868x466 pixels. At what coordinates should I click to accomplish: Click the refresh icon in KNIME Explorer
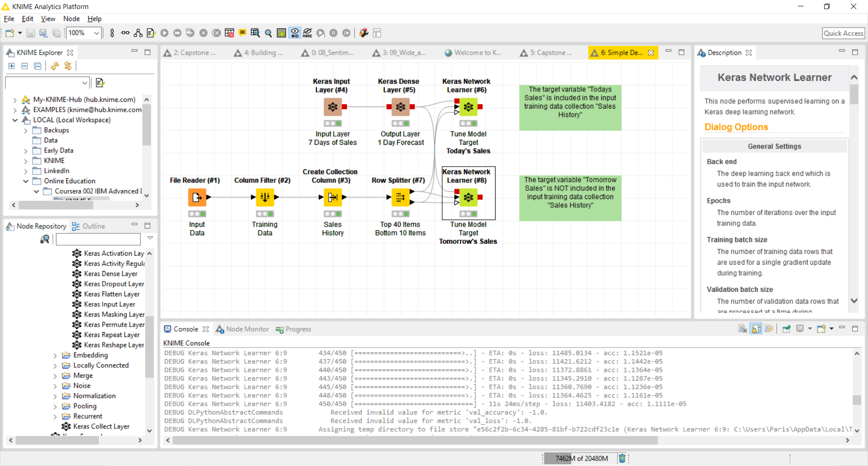(55, 66)
